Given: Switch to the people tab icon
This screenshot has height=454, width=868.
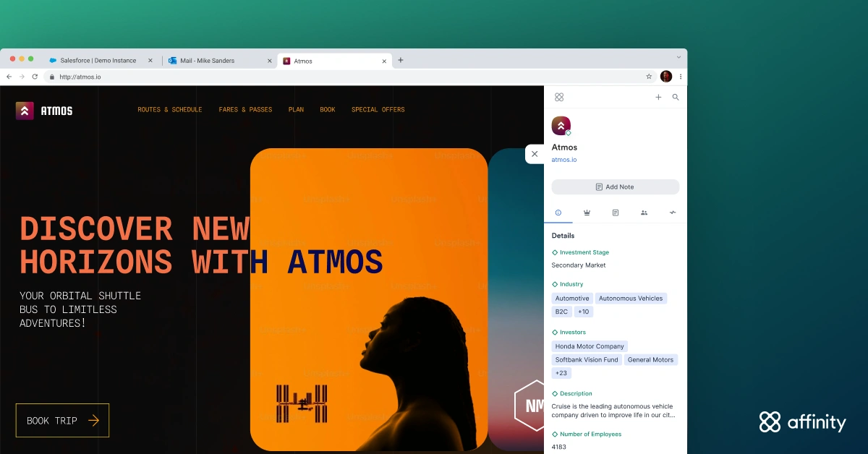Looking at the screenshot, I should click(644, 213).
